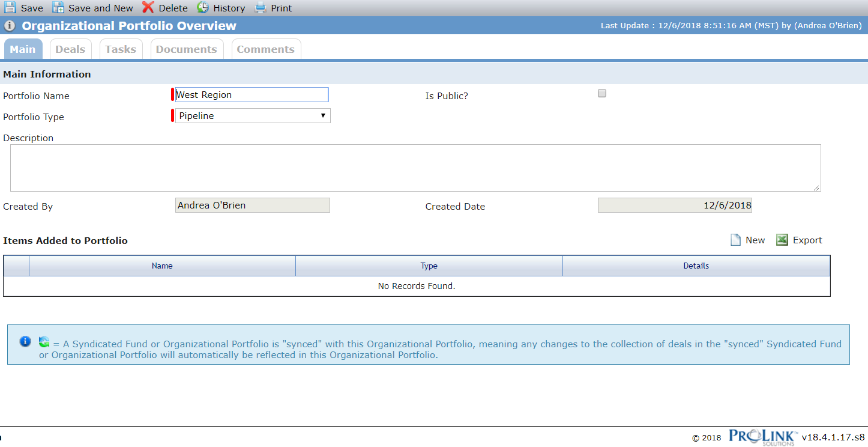The image size is (868, 447).
Task: Click the "No Records Found." row
Action: pyautogui.click(x=417, y=286)
